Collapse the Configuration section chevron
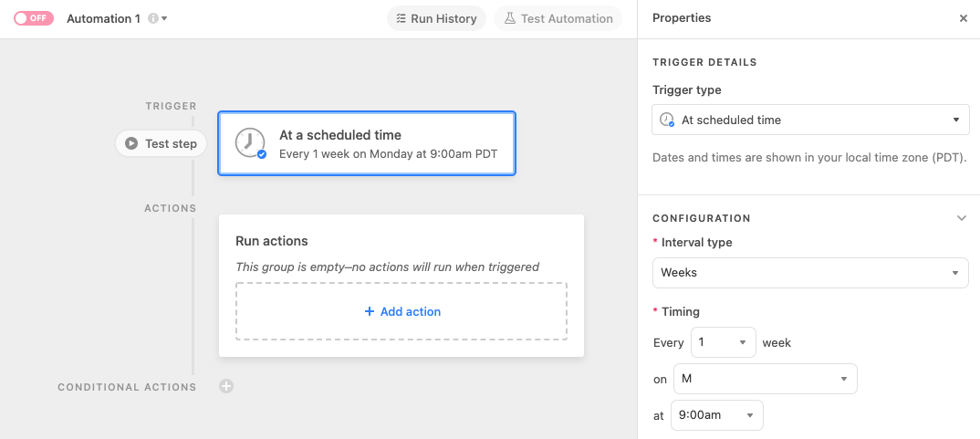Screen dimensions: 980x439 pos(961,218)
